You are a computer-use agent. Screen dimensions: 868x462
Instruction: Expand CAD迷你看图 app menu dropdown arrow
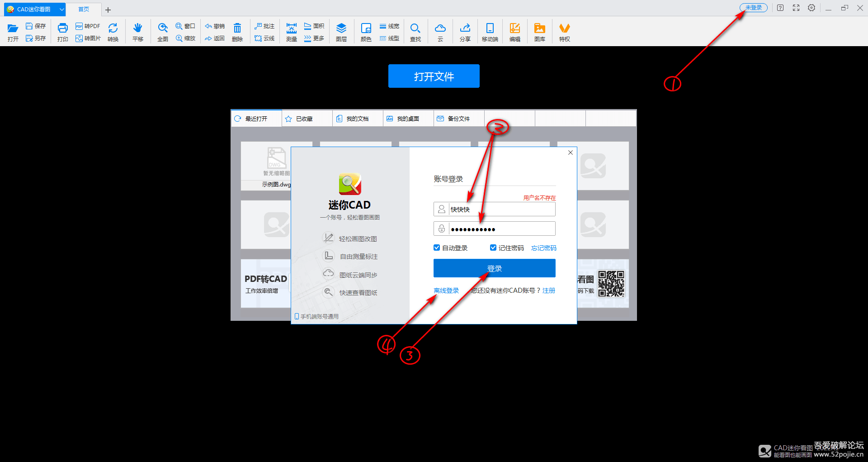tap(62, 10)
